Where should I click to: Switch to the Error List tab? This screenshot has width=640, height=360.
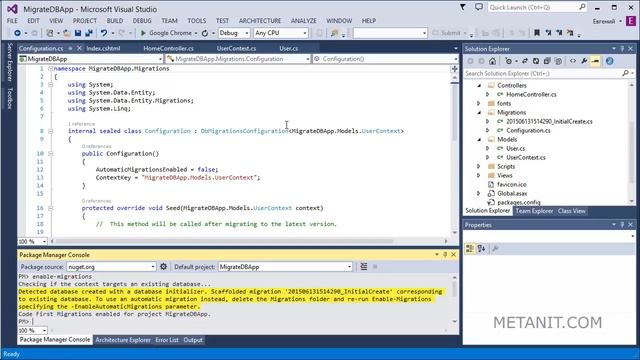point(167,340)
